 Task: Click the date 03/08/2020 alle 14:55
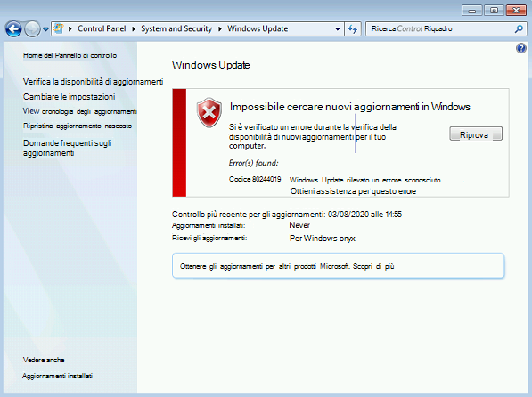click(x=364, y=215)
